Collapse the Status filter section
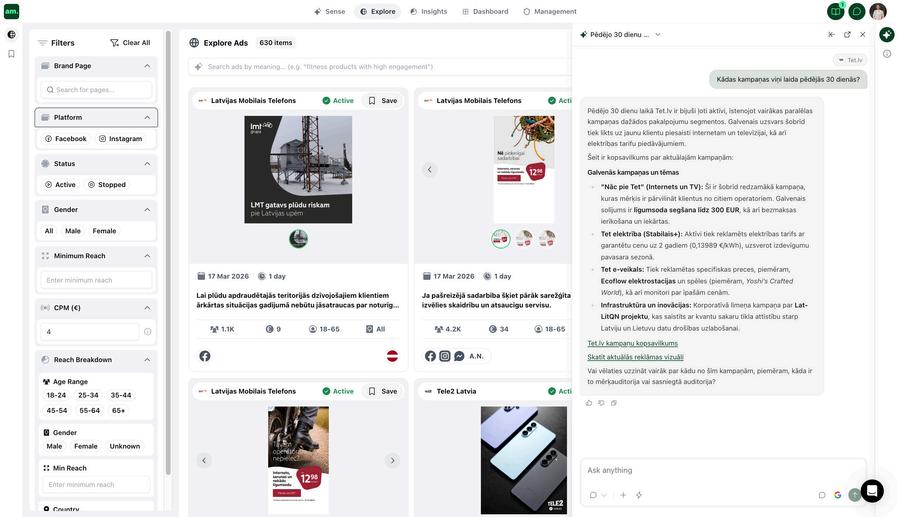 [x=148, y=164]
